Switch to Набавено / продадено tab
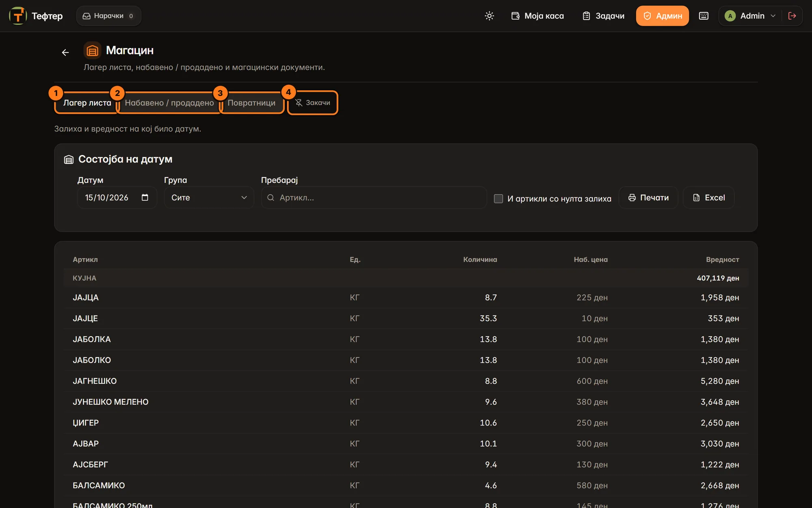Screen dimensions: 812x508 click(169, 103)
